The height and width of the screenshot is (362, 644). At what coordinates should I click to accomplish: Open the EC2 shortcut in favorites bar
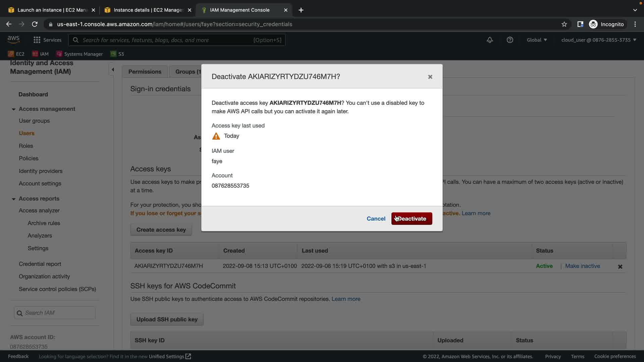point(16,54)
